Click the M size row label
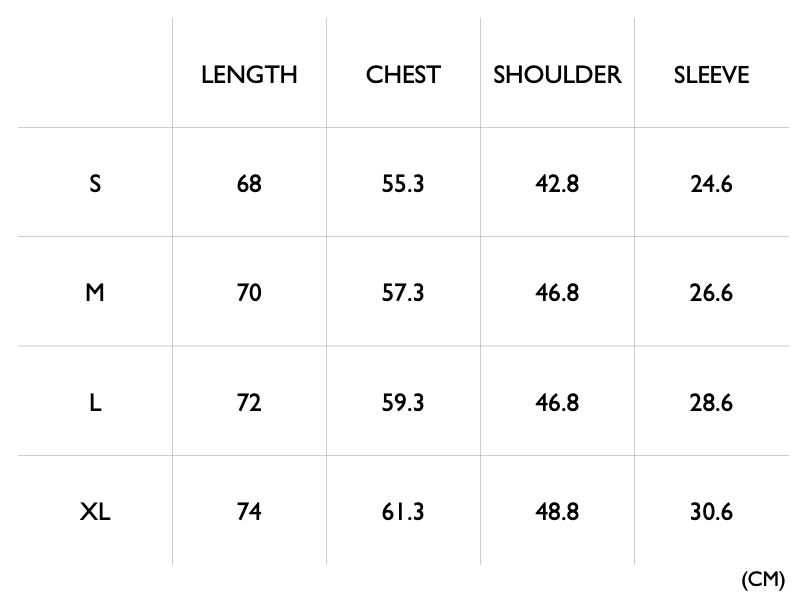Image resolution: width=804 pixels, height=604 pixels. pyautogui.click(x=95, y=293)
